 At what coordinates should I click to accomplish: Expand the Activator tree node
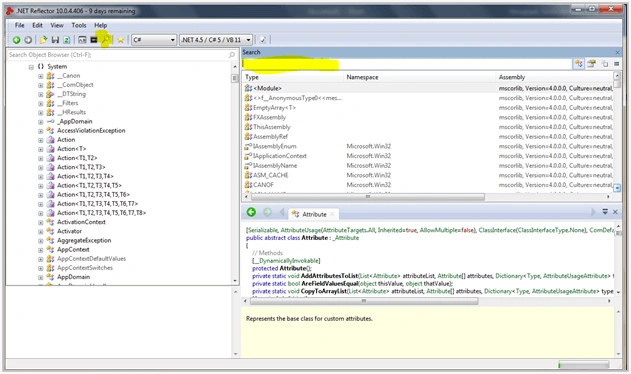tap(41, 232)
